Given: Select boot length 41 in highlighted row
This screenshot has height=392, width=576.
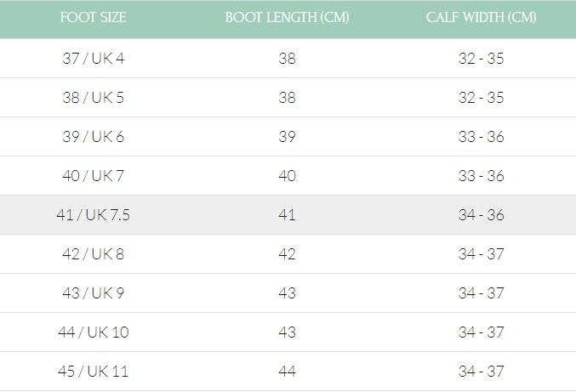Looking at the screenshot, I should (x=287, y=215).
